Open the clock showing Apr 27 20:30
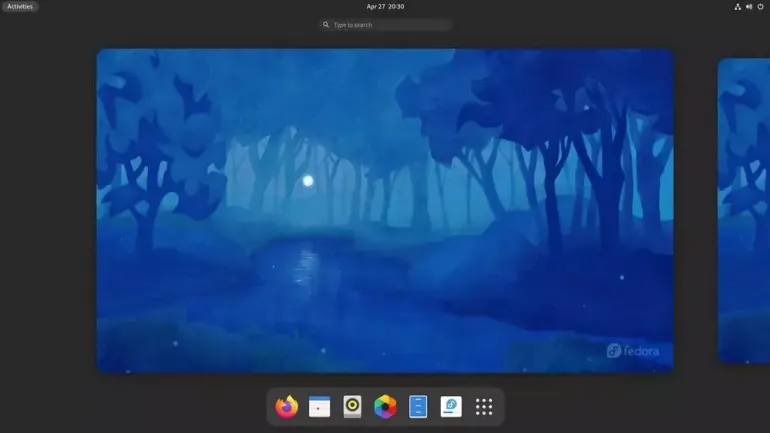This screenshot has height=433, width=770. [x=385, y=6]
